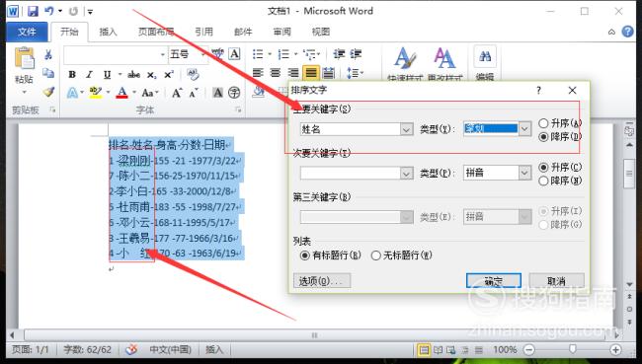Click the Change Styles icon

(x=444, y=59)
